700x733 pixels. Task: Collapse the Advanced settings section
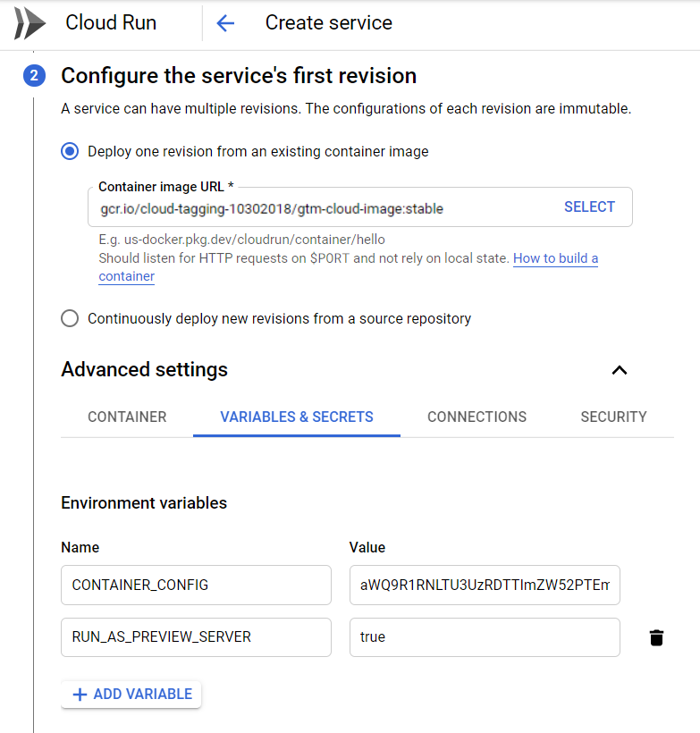click(x=619, y=370)
